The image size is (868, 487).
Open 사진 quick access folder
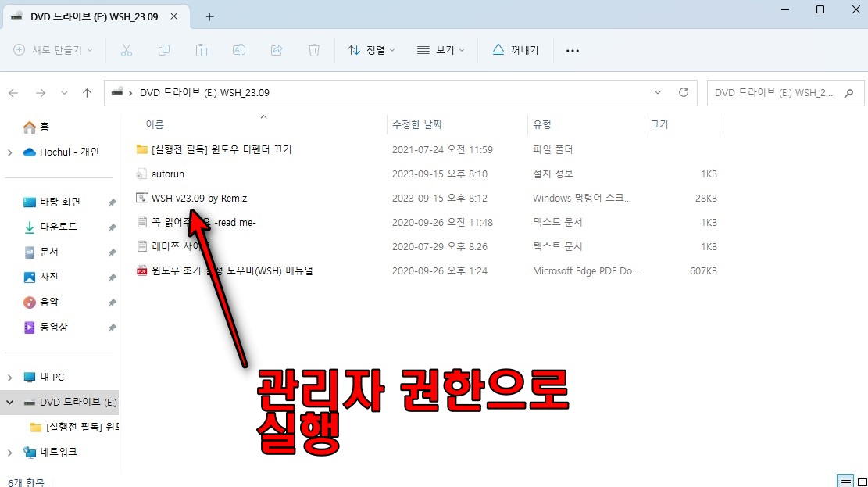pos(41,277)
